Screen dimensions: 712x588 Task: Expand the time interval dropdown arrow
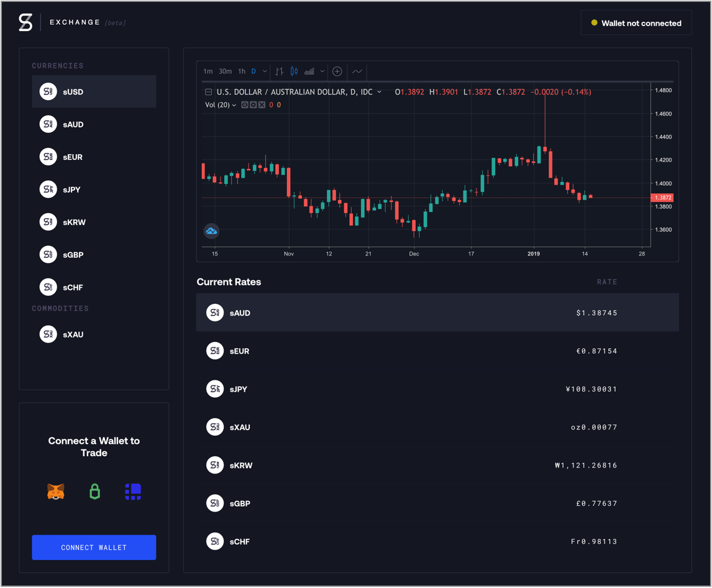265,71
